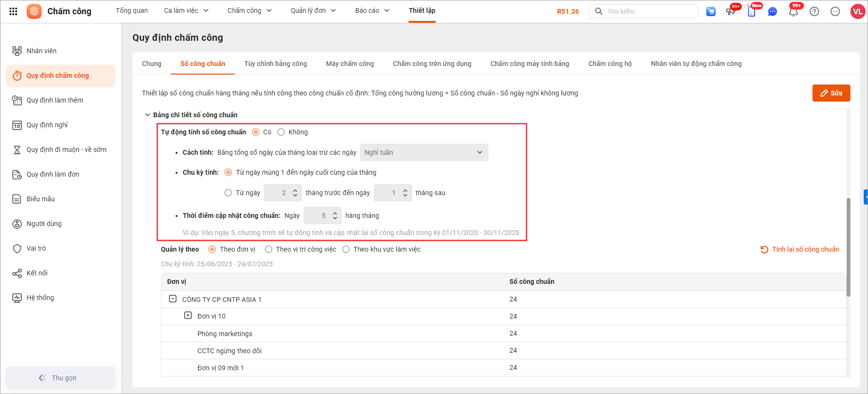Select Theo vị trí công việc radio option
This screenshot has width=868, height=394.
pos(269,249)
